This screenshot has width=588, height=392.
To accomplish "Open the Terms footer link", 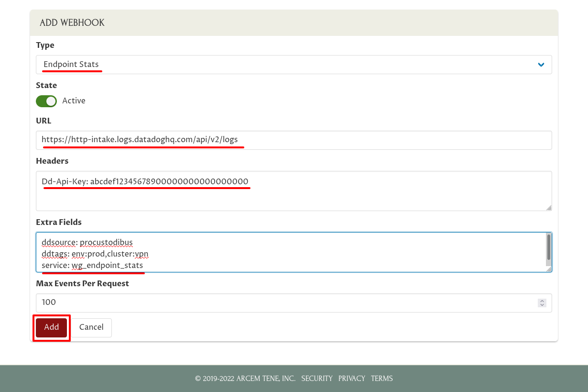I will click(382, 379).
